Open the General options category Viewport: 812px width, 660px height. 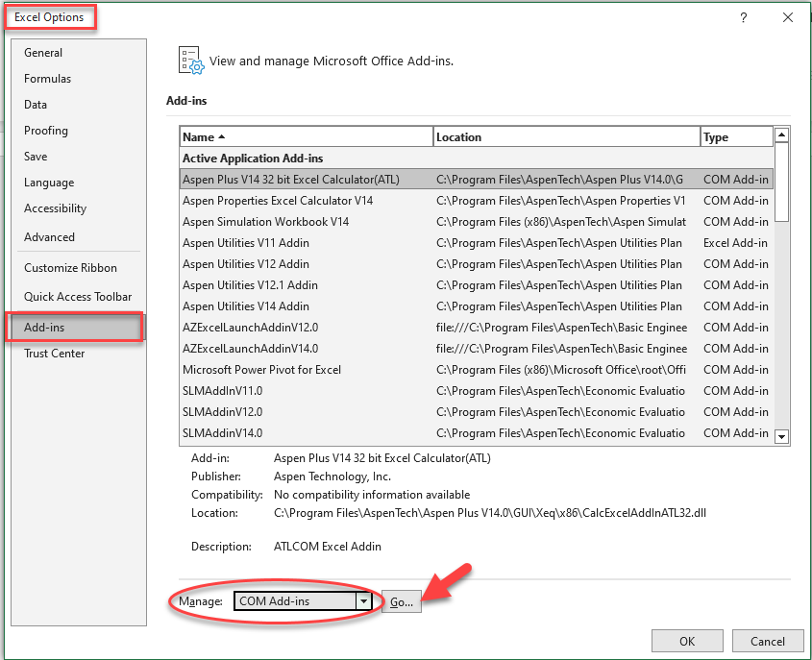point(43,53)
